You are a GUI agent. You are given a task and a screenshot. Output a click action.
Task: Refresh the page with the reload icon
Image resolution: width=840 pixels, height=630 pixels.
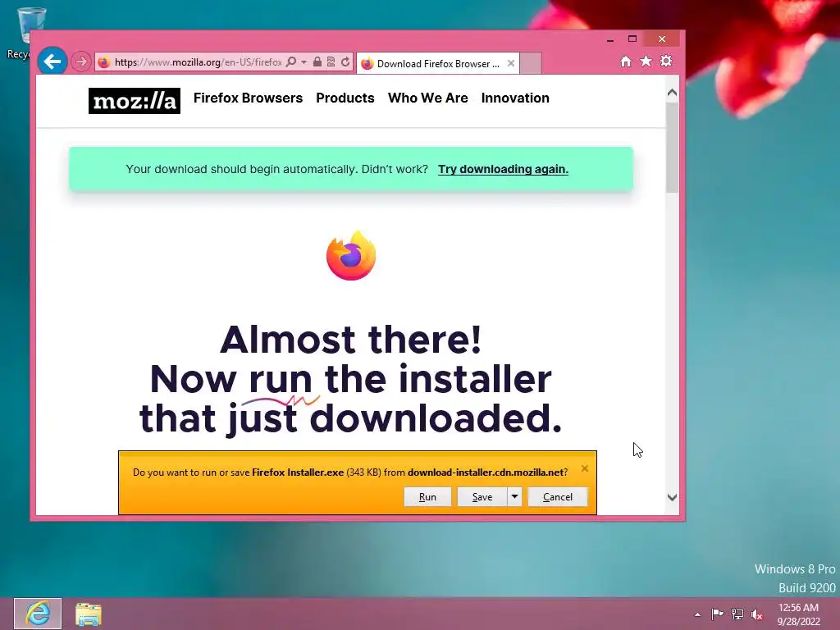(x=345, y=62)
